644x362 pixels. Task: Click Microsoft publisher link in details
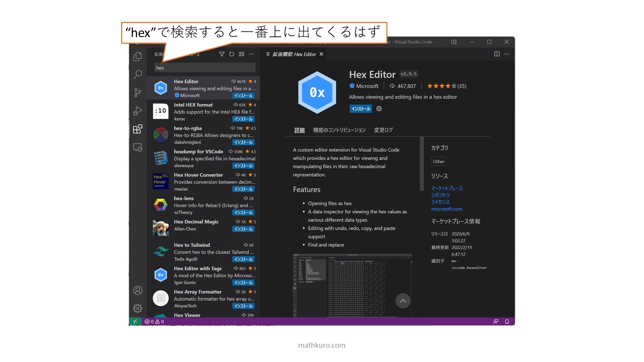click(364, 86)
